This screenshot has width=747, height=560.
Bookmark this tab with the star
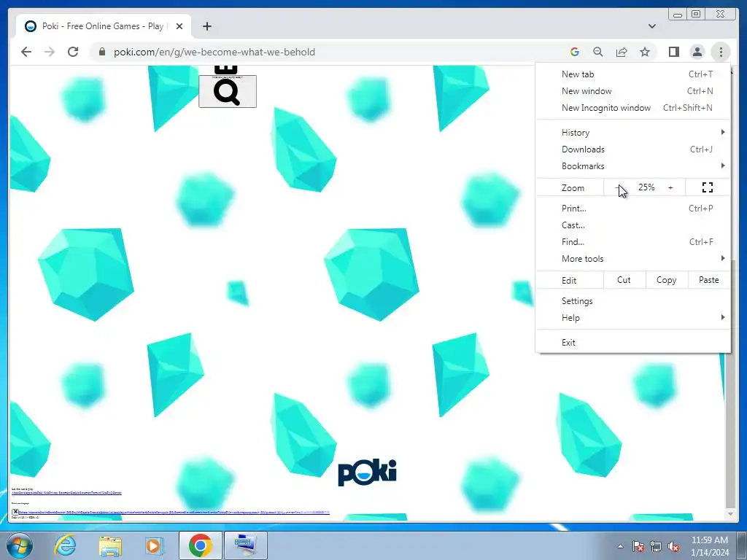(645, 52)
